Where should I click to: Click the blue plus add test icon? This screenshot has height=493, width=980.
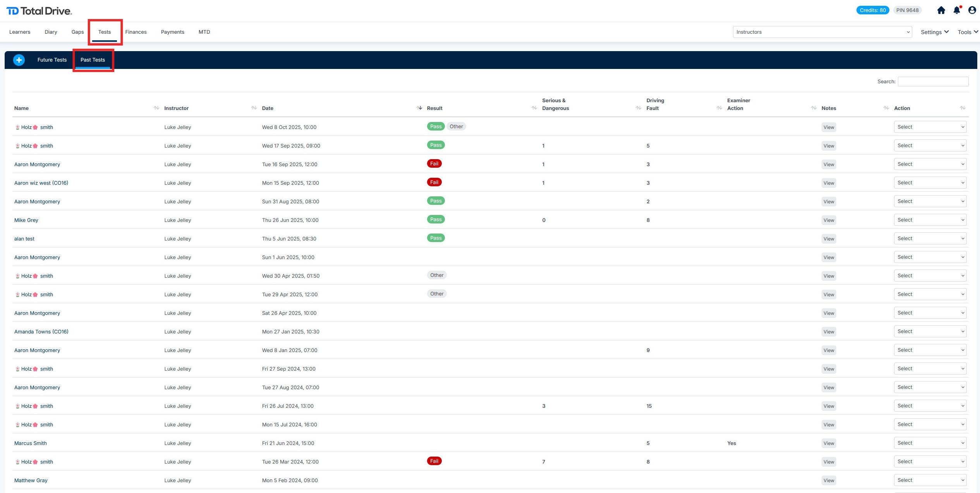point(19,60)
